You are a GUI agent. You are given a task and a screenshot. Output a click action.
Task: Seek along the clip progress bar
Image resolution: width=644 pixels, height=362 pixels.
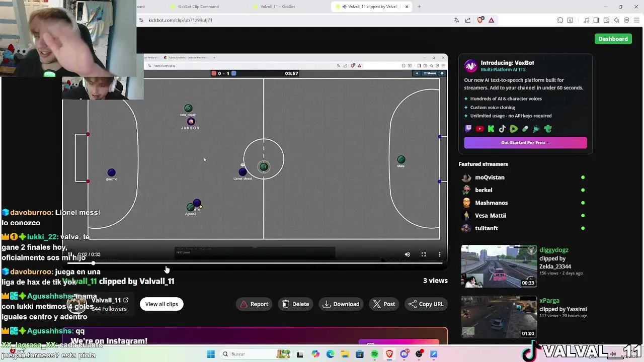[x=255, y=263]
